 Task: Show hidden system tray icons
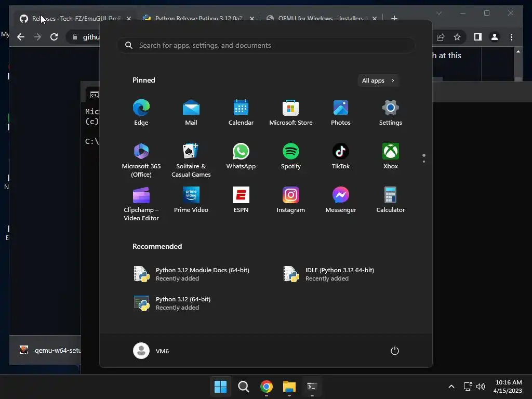[451, 387]
